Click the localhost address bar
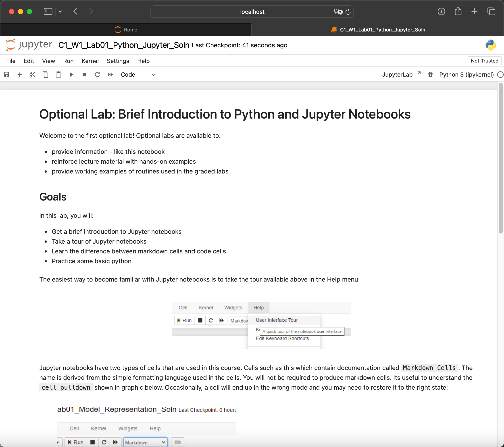Image resolution: width=504 pixels, height=447 pixels. [x=252, y=12]
